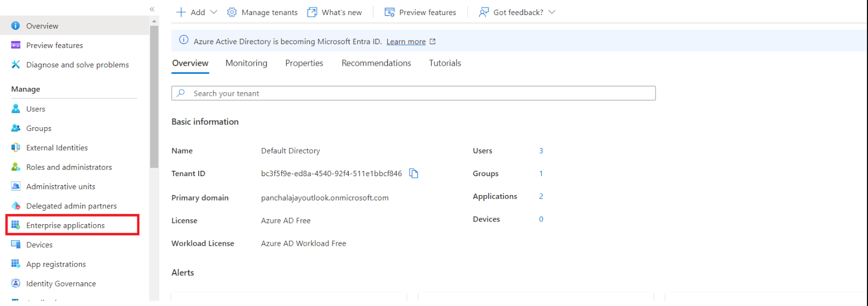Viewport: 868px width, 306px height.
Task: Click the Preview features sidebar icon
Action: click(16, 45)
